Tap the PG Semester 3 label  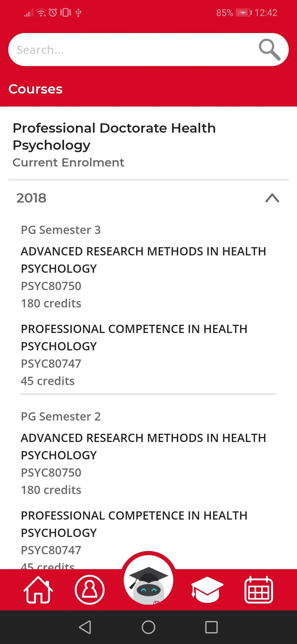coord(61,230)
